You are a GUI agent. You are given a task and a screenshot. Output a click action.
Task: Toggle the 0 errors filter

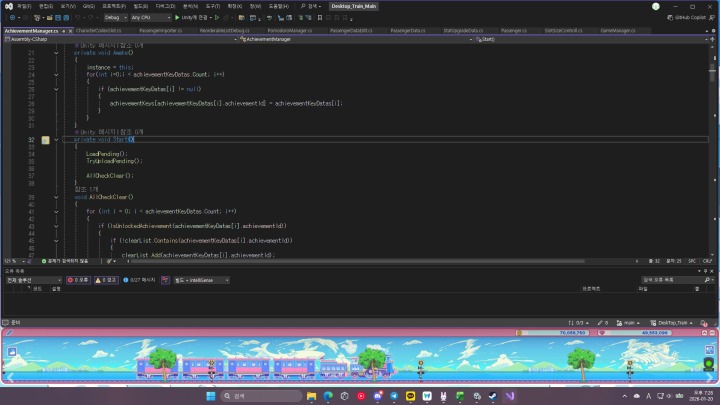click(x=78, y=280)
